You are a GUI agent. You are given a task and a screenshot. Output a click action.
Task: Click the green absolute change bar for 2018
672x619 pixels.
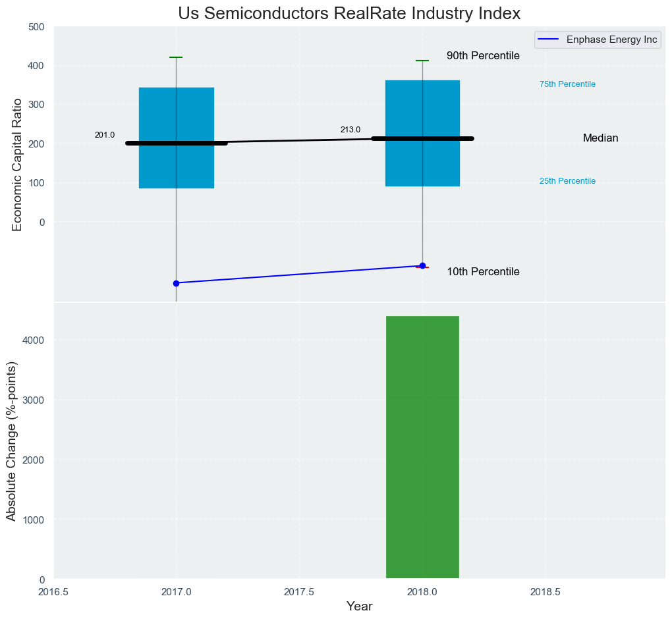coord(422,448)
